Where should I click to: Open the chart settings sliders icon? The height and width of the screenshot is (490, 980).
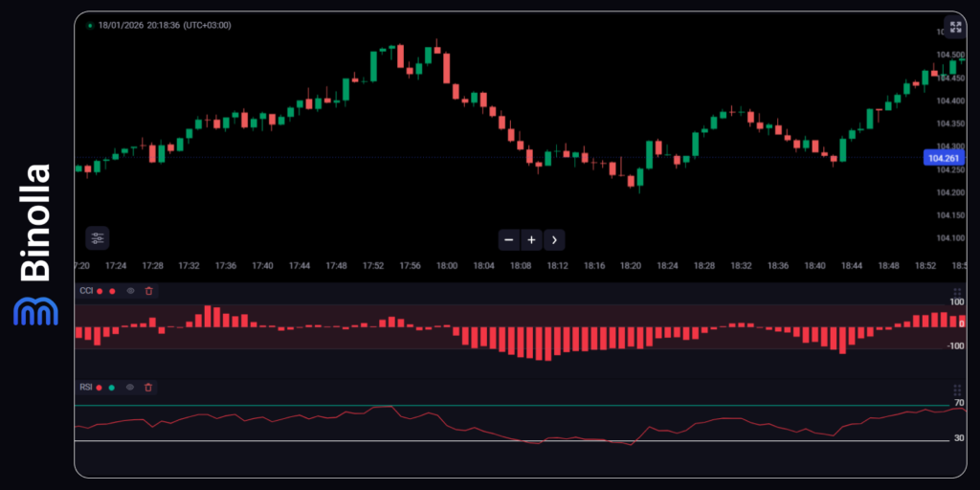(98, 238)
